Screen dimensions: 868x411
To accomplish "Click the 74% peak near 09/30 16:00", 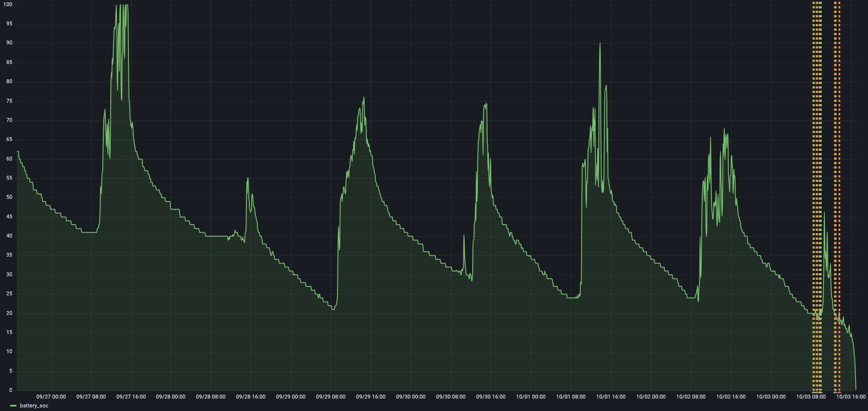I will click(x=486, y=104).
